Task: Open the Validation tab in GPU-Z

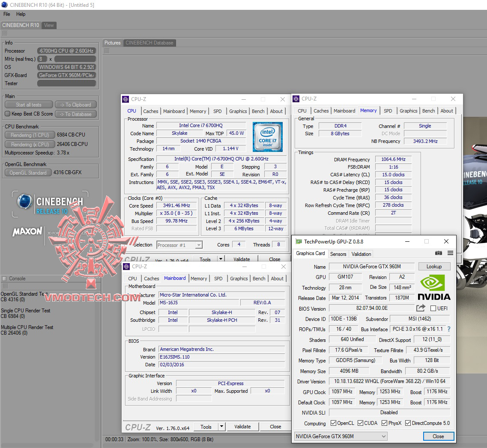Action: [x=361, y=254]
